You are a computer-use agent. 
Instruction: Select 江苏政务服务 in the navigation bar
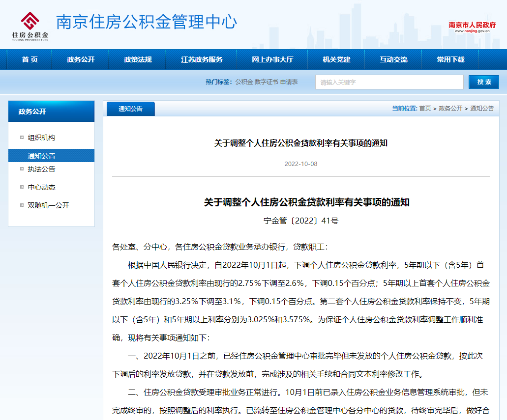coord(202,59)
